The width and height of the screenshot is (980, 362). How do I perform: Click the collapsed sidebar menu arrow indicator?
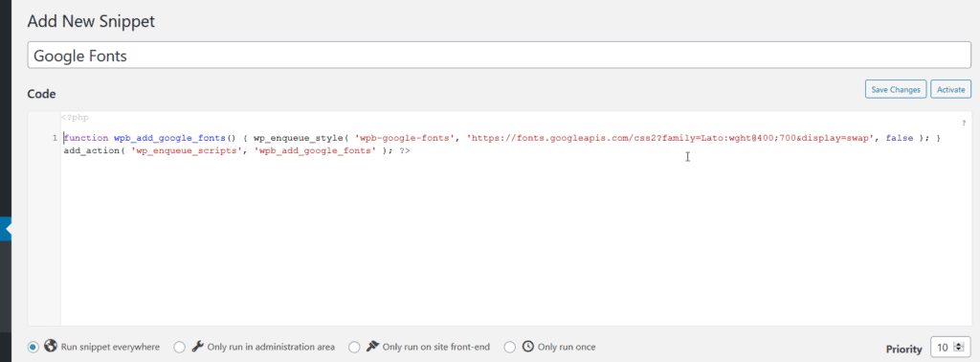point(7,230)
